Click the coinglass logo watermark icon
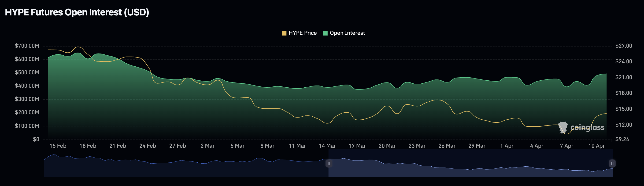 tap(563, 127)
